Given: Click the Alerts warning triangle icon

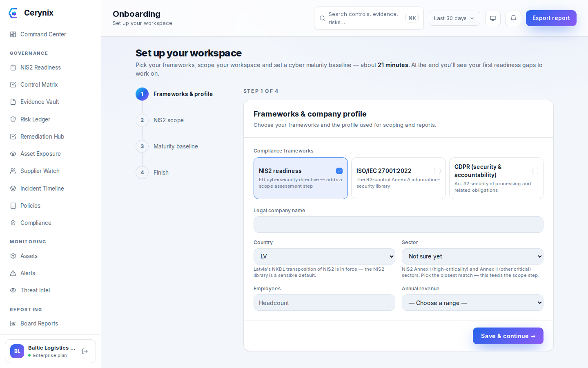Looking at the screenshot, I should pos(13,273).
